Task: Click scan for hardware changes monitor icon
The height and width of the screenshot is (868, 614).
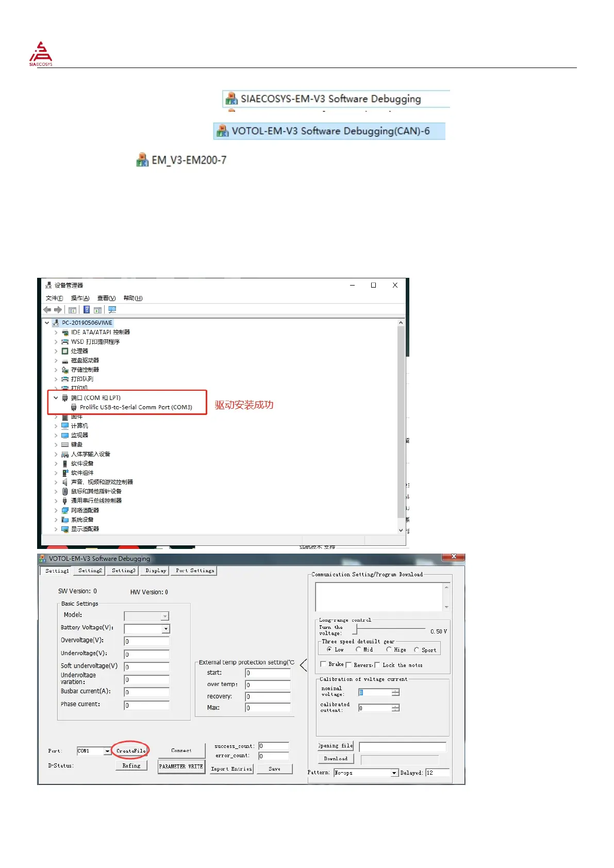Action: 112,310
